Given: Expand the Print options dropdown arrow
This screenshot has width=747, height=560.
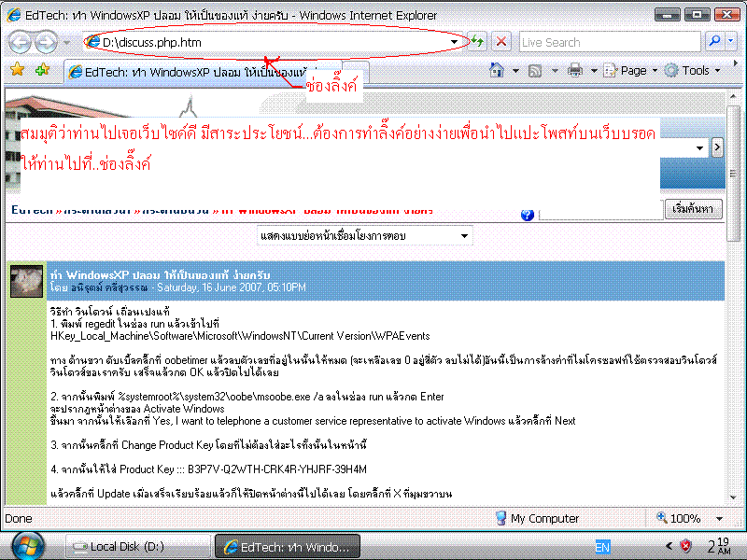Looking at the screenshot, I should pyautogui.click(x=594, y=71).
